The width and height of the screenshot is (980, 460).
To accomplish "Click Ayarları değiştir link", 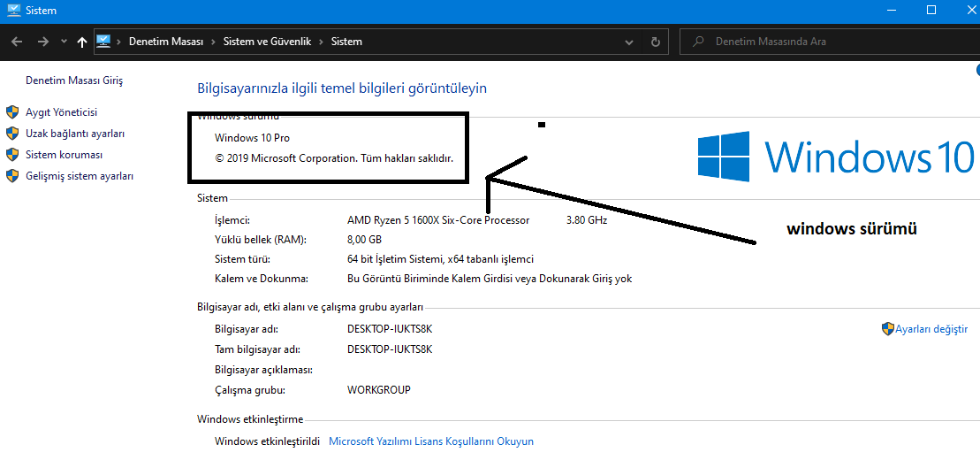I will 931,328.
